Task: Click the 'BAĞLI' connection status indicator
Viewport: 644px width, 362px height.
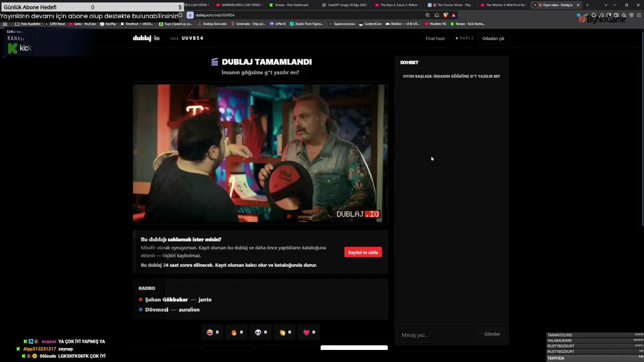Action: [464, 38]
